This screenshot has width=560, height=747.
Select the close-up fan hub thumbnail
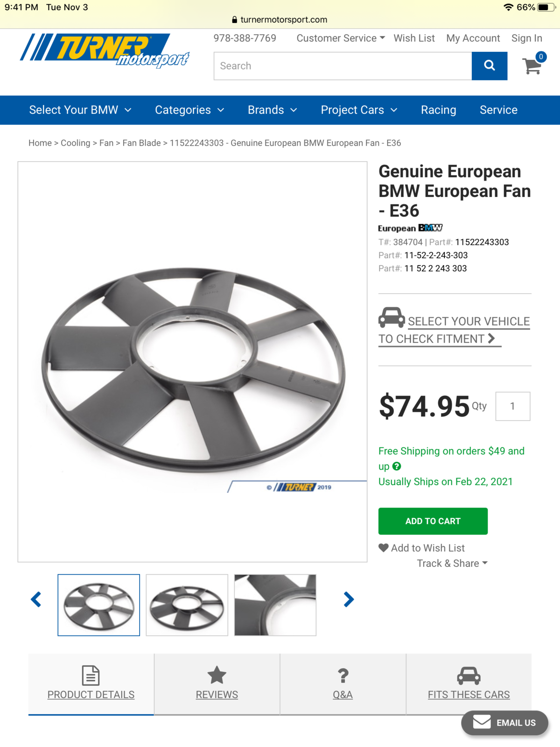[x=275, y=605]
